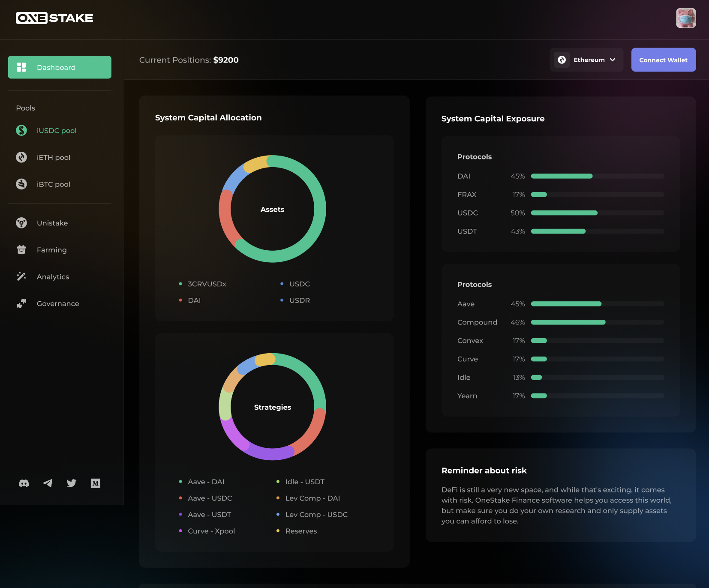Click the USDT 43% exposure bar

(x=598, y=231)
